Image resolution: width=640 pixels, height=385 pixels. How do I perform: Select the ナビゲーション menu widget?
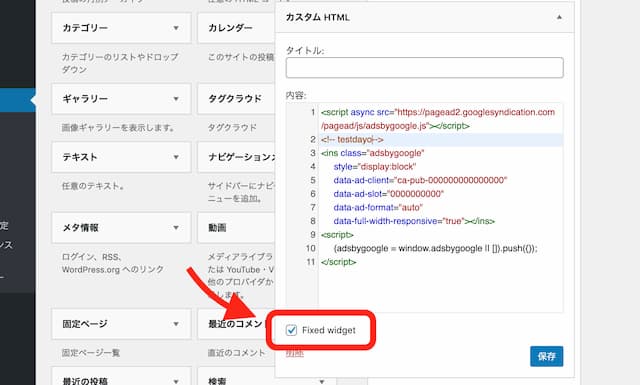point(236,157)
